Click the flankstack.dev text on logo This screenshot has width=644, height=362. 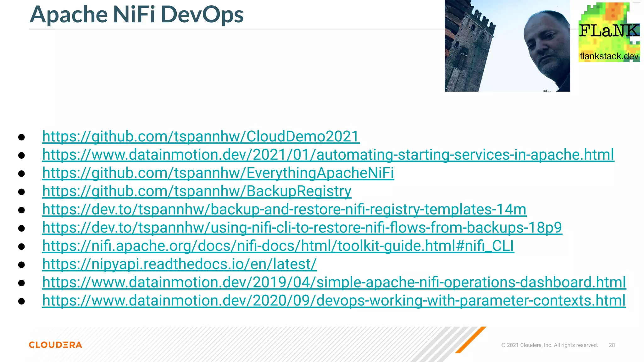click(609, 56)
